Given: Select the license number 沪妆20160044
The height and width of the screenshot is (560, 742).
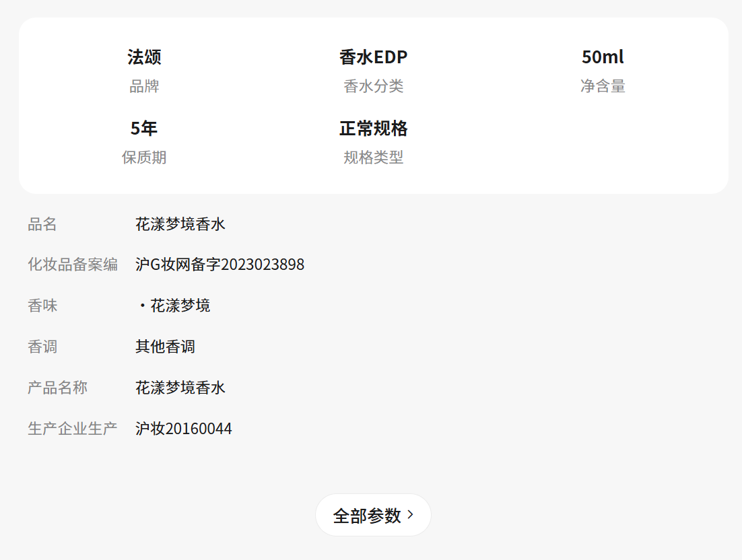Looking at the screenshot, I should click(x=184, y=429).
